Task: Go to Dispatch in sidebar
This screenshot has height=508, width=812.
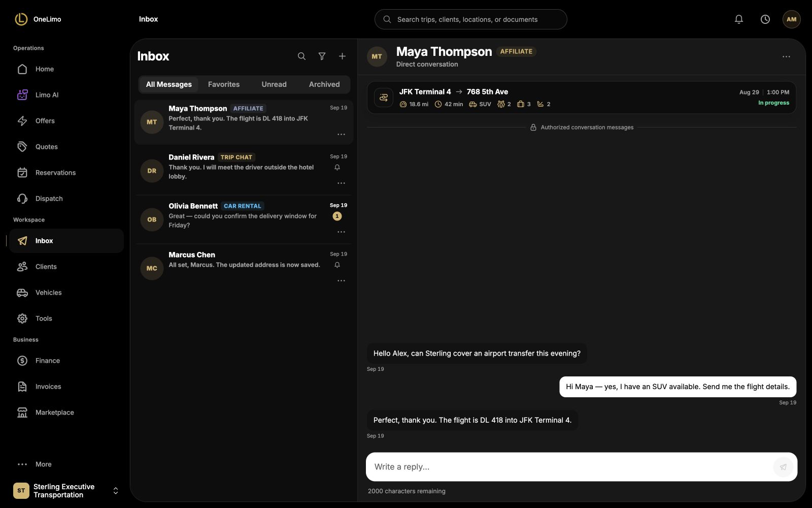Action: coord(66,199)
